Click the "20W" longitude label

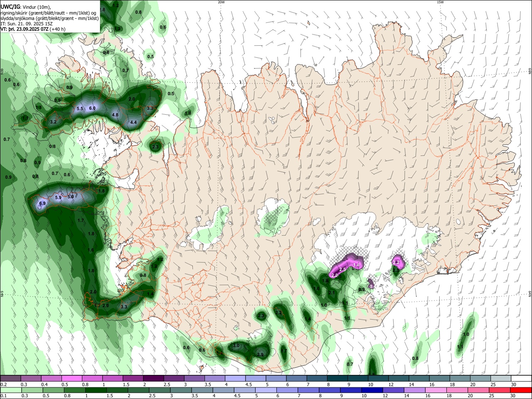221,2
